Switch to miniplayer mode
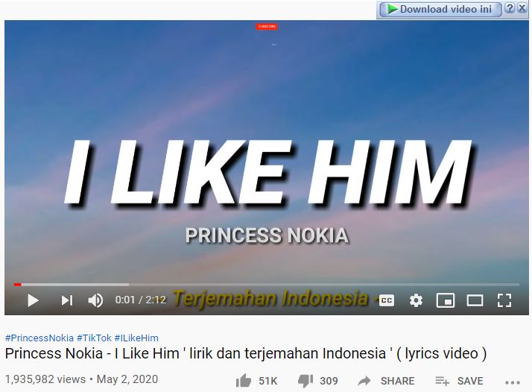Screen dimensions: 532x392 (445, 300)
